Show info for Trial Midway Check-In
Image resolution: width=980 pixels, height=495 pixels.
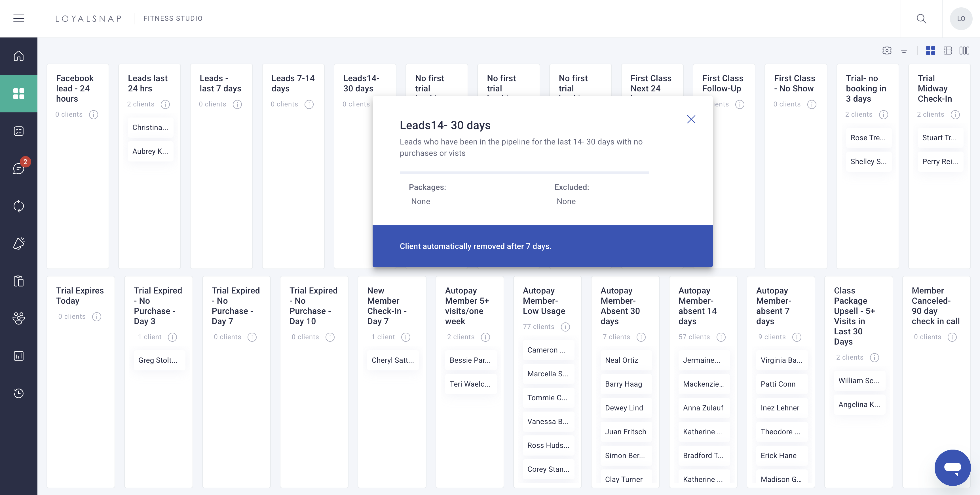click(x=955, y=114)
